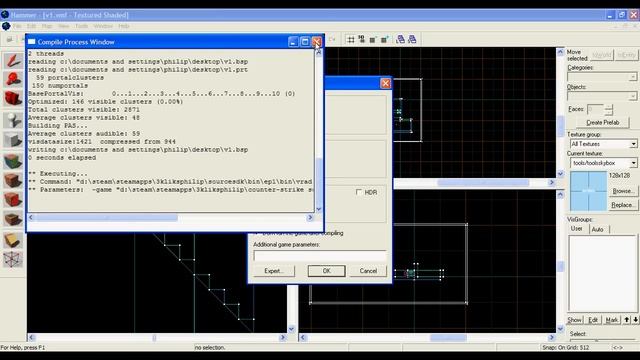Click '0 seconds elapsed' compile log line

62,158
